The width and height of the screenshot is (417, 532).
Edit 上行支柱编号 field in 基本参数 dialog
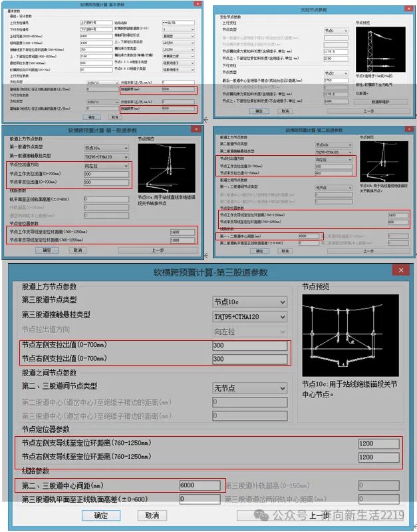[x=96, y=23]
